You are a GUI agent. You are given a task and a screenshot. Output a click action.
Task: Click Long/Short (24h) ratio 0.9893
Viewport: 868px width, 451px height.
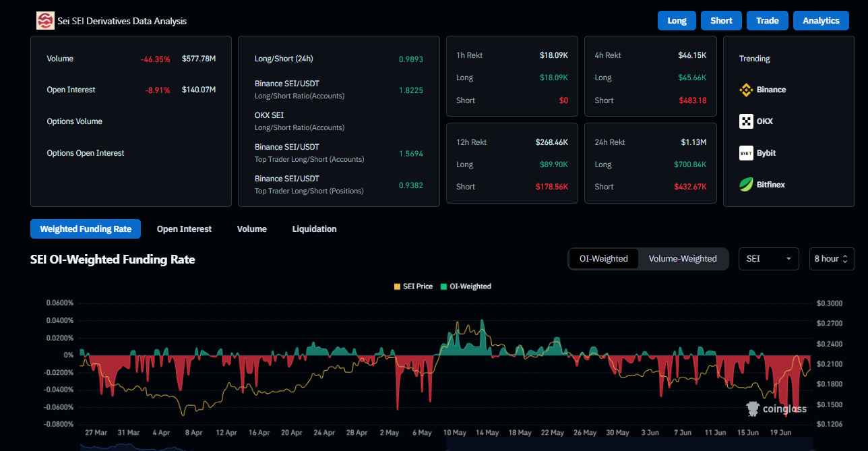[411, 59]
